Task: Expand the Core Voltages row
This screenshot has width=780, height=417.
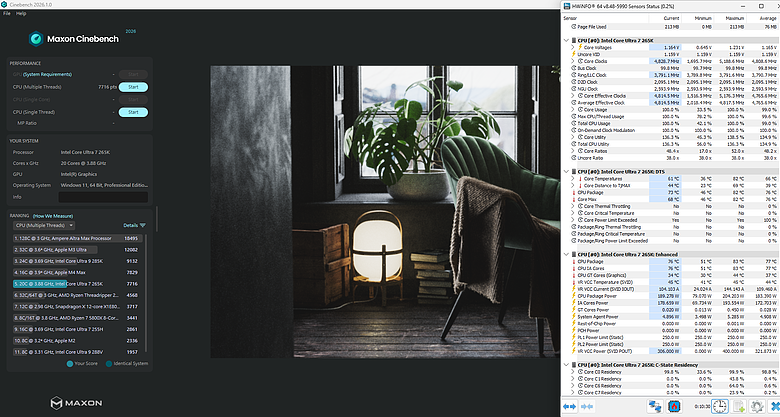Action: click(573, 47)
